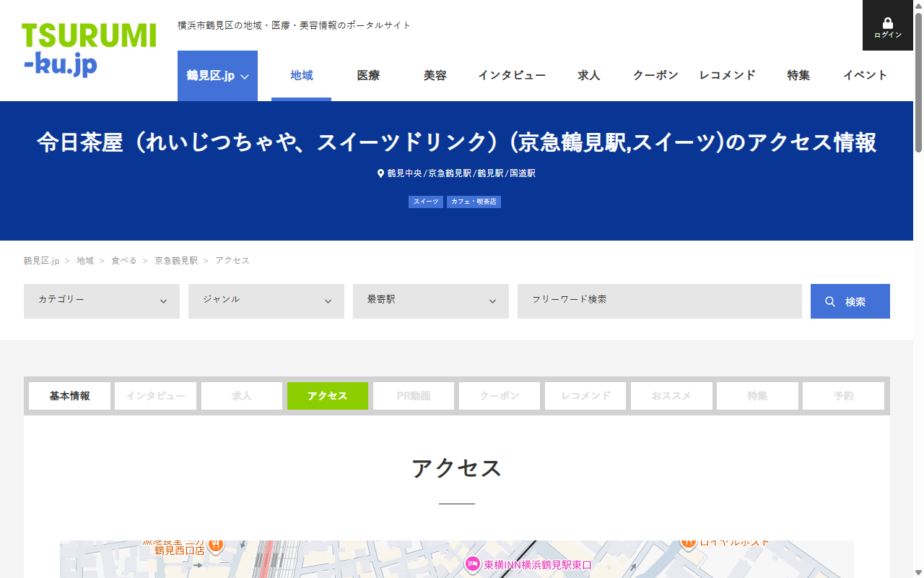Open the 最寄駅 dropdown

431,301
